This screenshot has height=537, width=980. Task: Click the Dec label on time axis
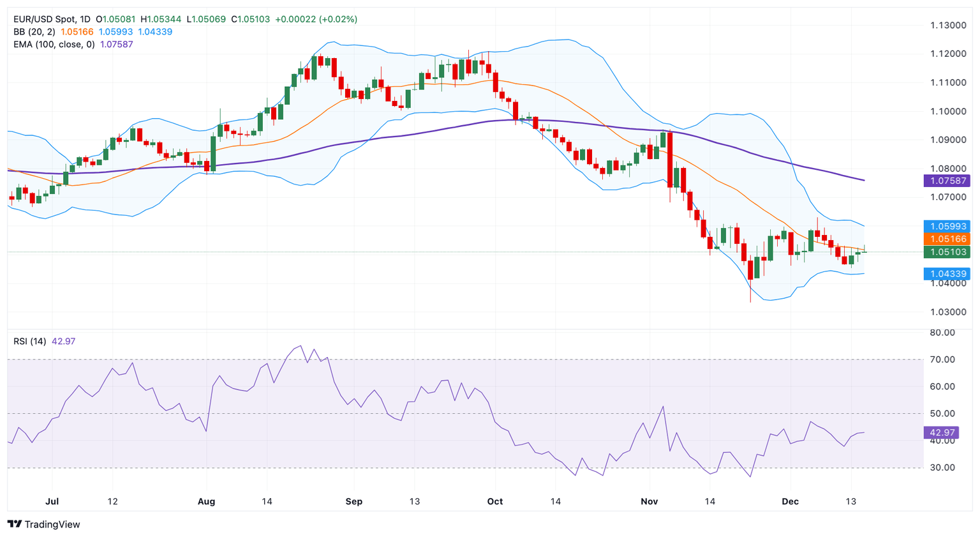tap(790, 501)
